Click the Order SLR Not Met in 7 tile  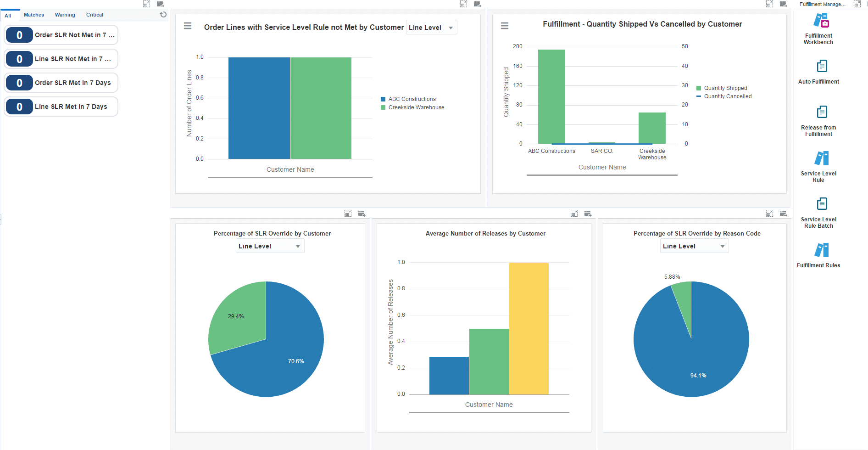click(x=61, y=35)
